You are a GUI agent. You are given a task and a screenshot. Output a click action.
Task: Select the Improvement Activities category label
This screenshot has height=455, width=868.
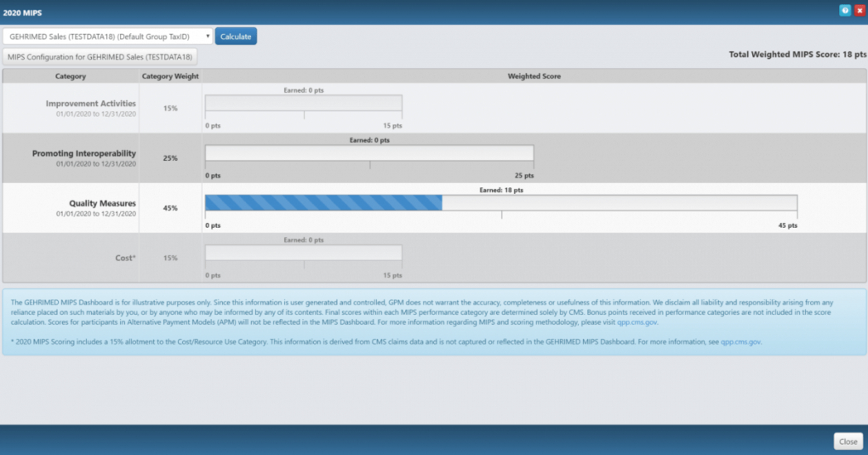(91, 104)
